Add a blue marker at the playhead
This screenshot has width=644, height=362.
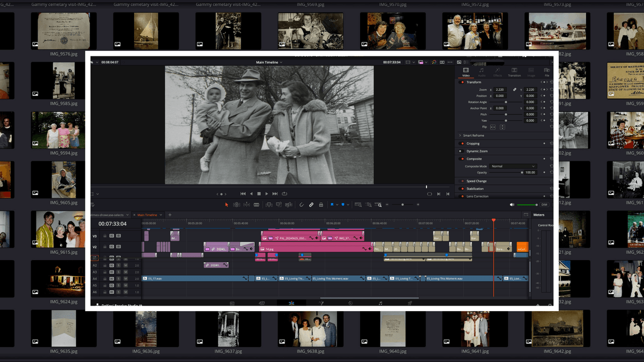(343, 204)
